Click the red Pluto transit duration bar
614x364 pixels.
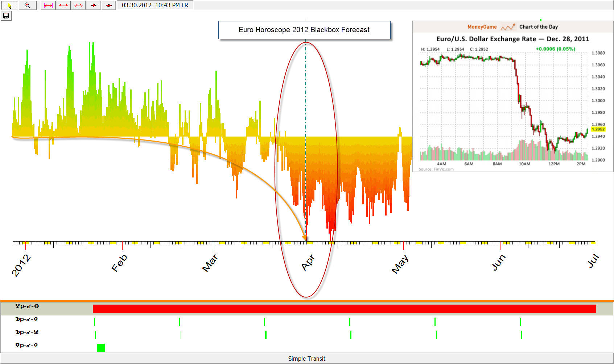pyautogui.click(x=344, y=309)
